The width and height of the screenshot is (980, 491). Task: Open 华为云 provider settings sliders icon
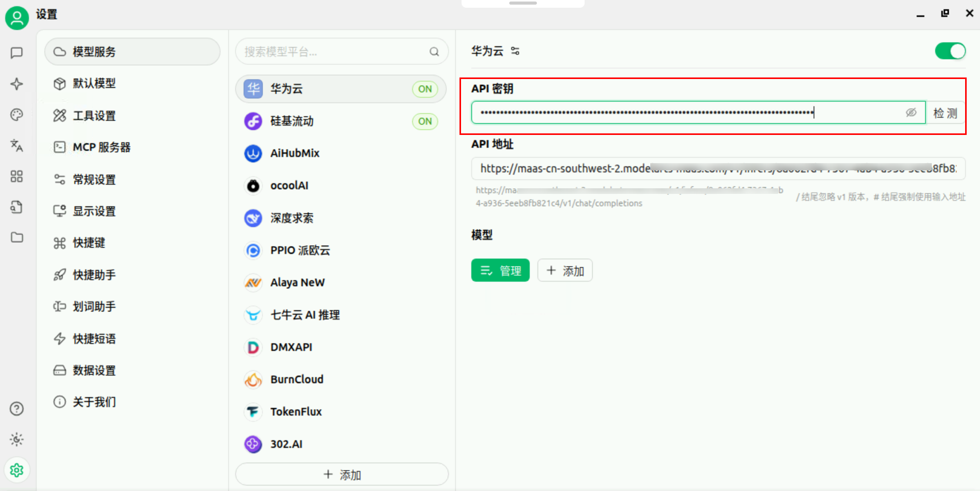pyautogui.click(x=515, y=51)
